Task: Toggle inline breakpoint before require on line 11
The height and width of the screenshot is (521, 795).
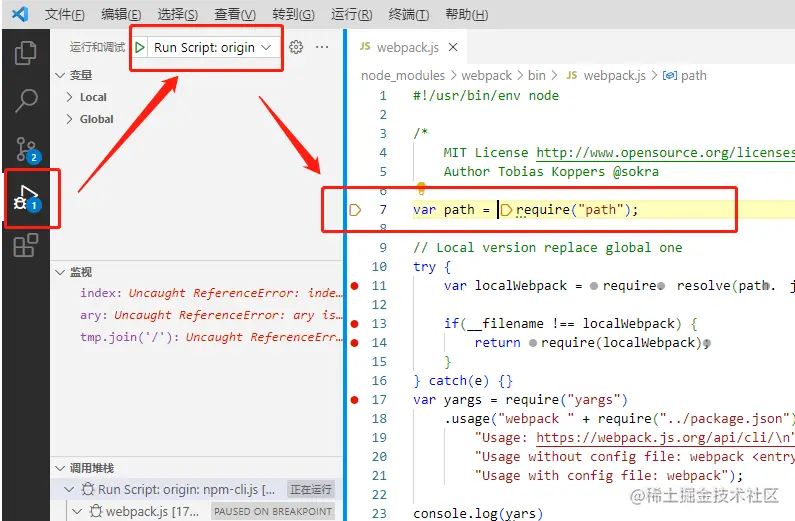Action: (x=594, y=286)
